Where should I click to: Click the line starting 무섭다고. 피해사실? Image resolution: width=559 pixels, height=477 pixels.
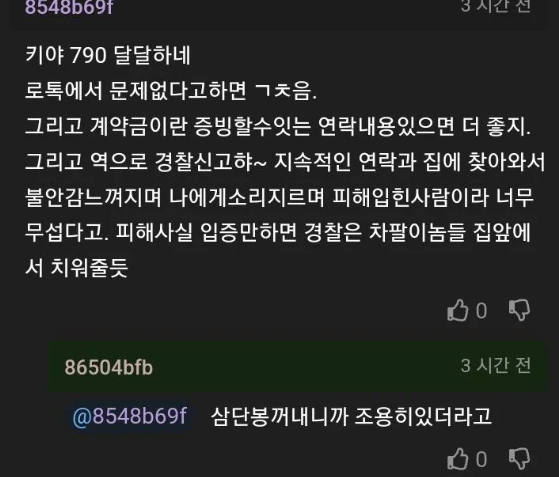(278, 232)
